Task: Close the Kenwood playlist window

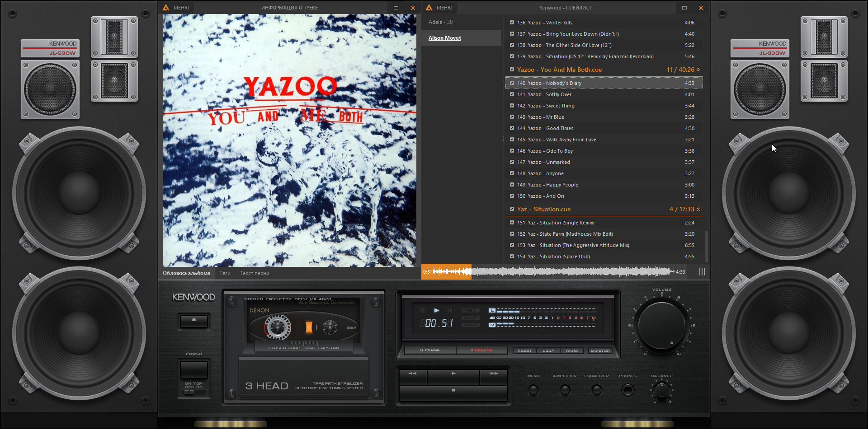Action: pos(701,8)
